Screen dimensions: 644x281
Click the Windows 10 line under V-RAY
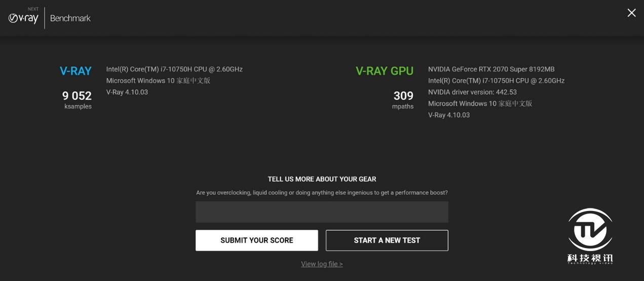pos(158,81)
